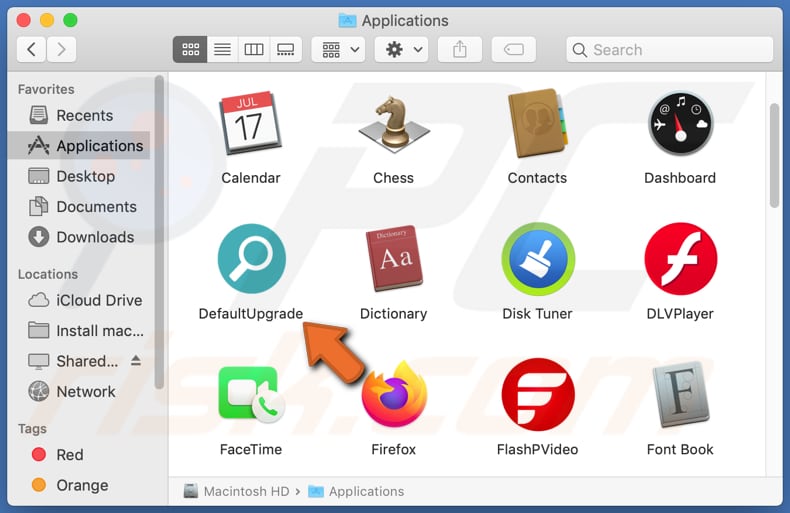This screenshot has height=513, width=790.
Task: Click the FlashPVideo label text
Action: point(538,450)
